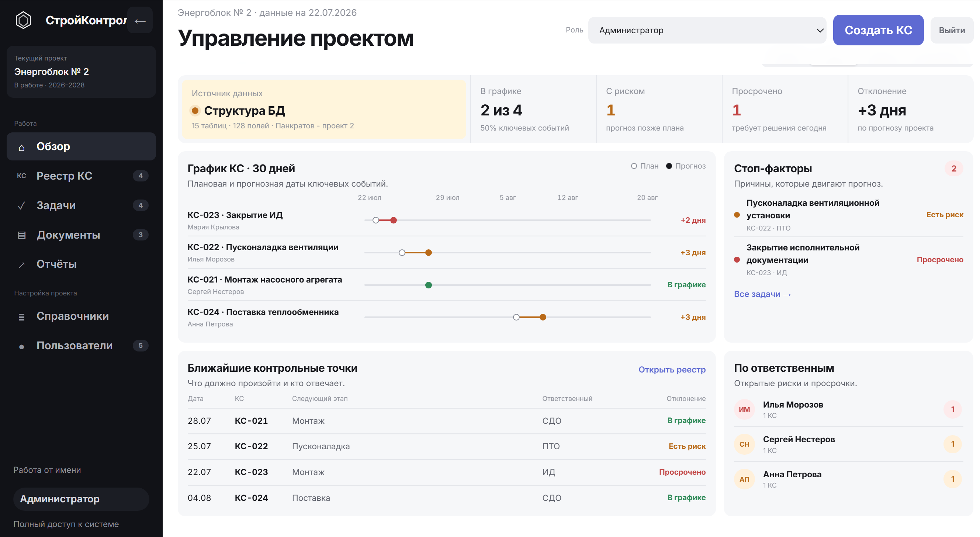Open the Задачи section
The height and width of the screenshot is (537, 980).
tap(81, 205)
